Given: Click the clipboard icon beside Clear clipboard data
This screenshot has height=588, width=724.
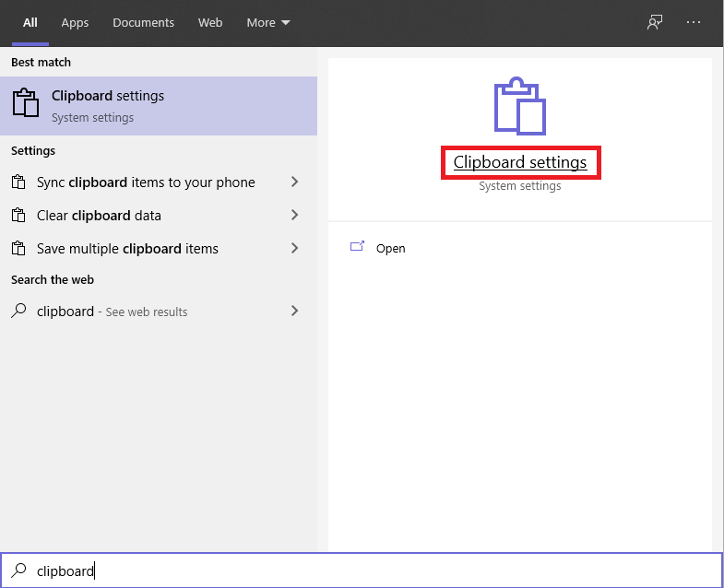Looking at the screenshot, I should (x=18, y=215).
